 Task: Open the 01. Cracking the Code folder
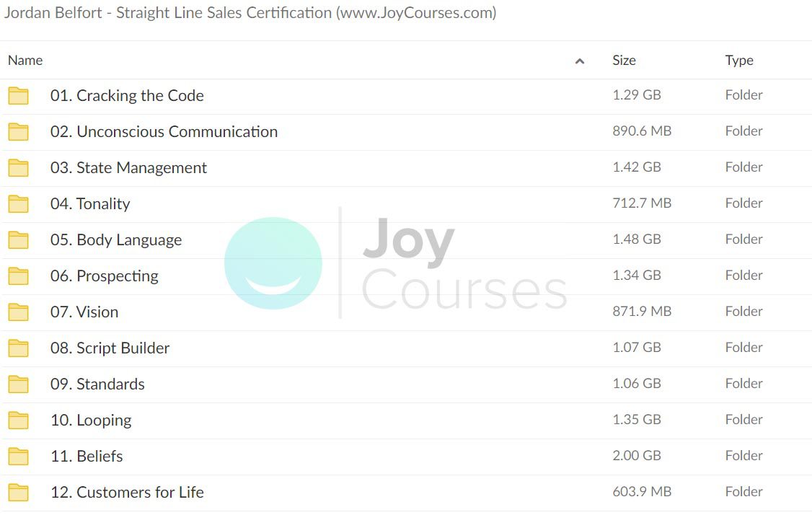click(x=127, y=95)
